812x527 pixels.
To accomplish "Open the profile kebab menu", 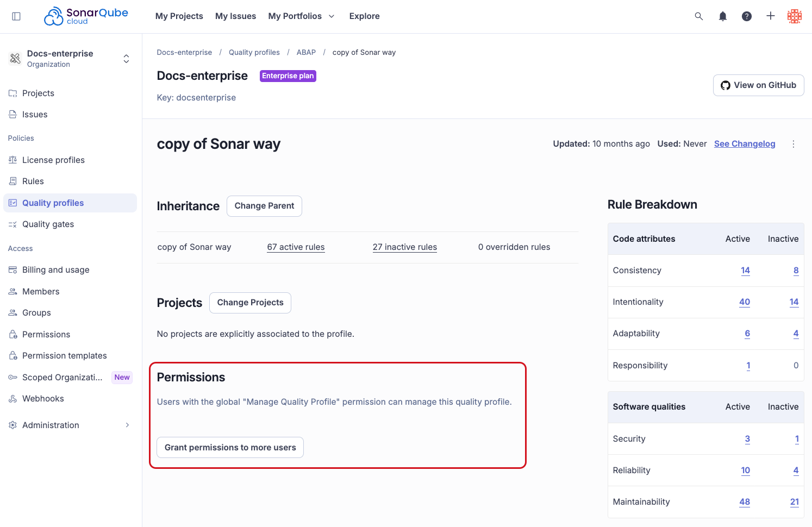I will pos(794,144).
